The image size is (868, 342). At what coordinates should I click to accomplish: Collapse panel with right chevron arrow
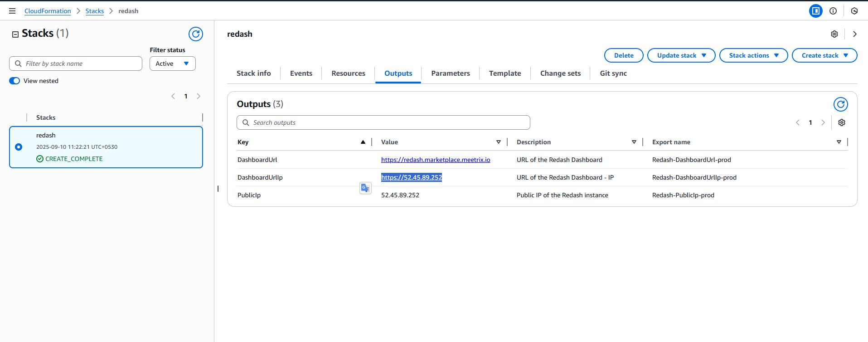click(x=855, y=34)
